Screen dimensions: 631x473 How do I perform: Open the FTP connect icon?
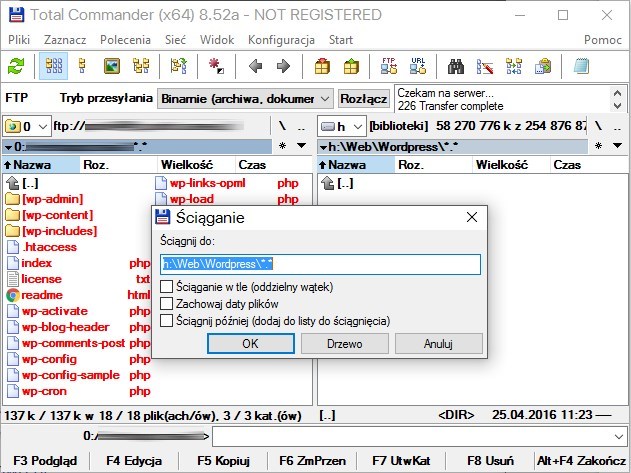tap(389, 66)
